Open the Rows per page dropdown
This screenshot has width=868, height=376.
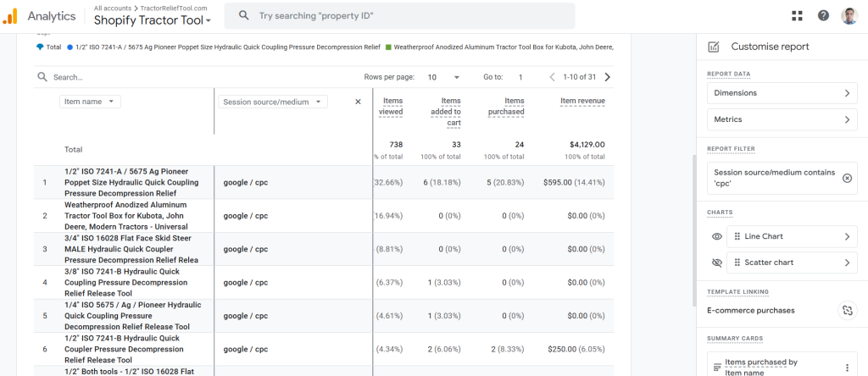(443, 77)
